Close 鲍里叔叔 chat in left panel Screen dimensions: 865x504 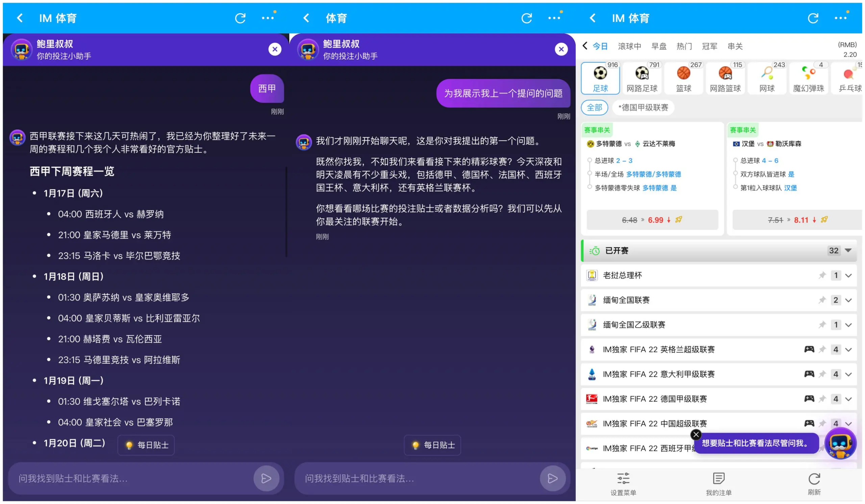tap(275, 49)
